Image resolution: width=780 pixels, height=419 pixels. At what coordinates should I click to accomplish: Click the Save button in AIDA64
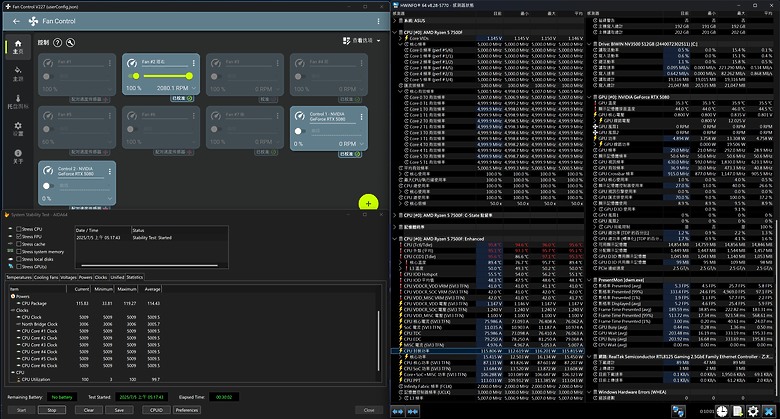(119, 410)
